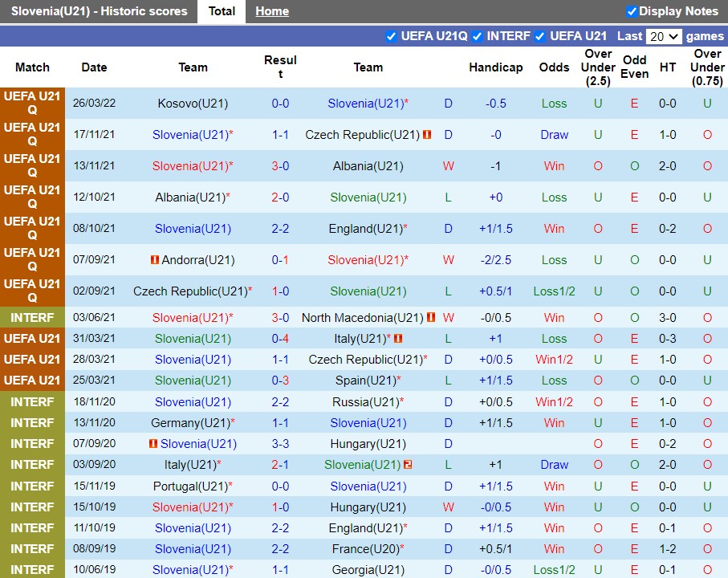Click red card icon next to North Macedonia(U21)
The height and width of the screenshot is (578, 728).
[x=431, y=318]
